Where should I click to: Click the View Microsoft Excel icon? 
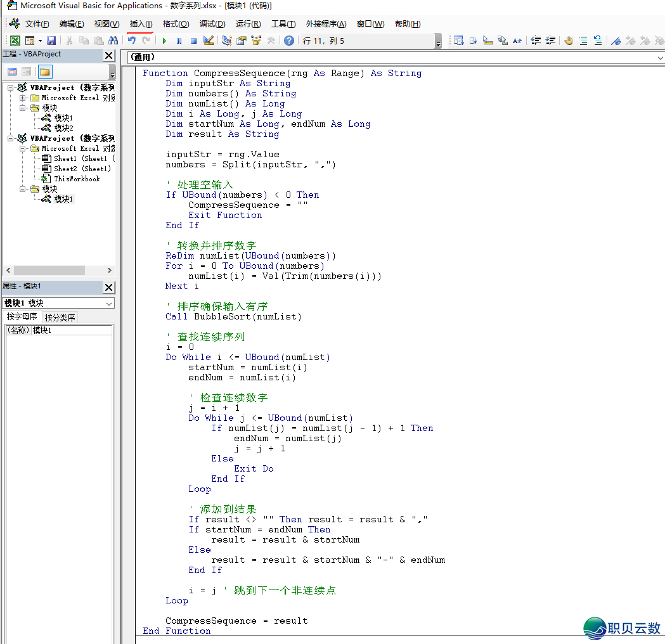tap(15, 41)
